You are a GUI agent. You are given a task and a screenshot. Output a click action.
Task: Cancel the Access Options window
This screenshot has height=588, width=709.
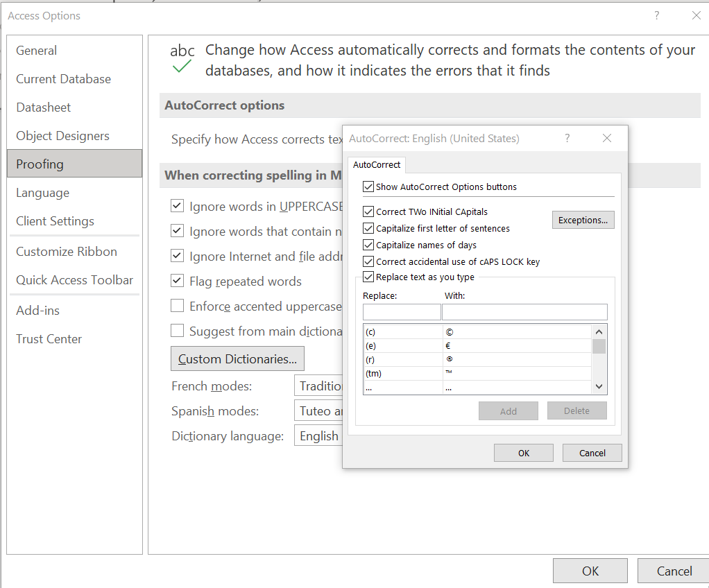[x=674, y=571]
